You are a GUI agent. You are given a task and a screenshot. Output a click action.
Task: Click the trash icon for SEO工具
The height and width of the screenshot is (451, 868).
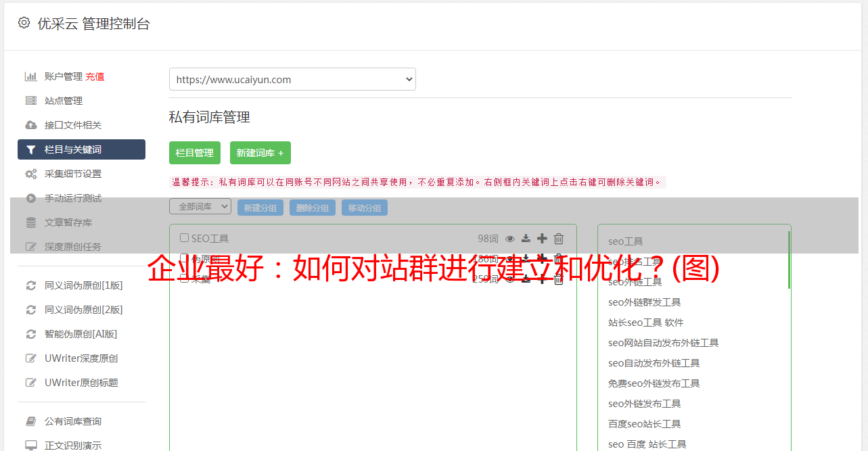pyautogui.click(x=559, y=238)
